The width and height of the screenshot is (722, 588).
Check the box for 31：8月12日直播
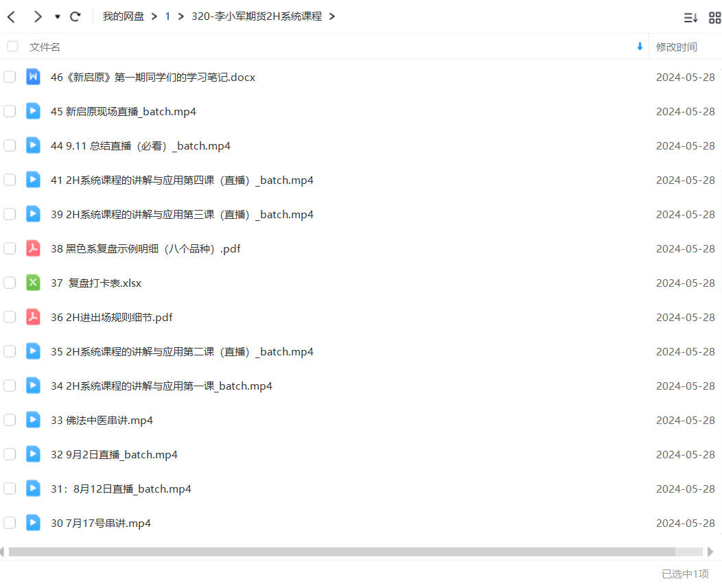pos(10,489)
